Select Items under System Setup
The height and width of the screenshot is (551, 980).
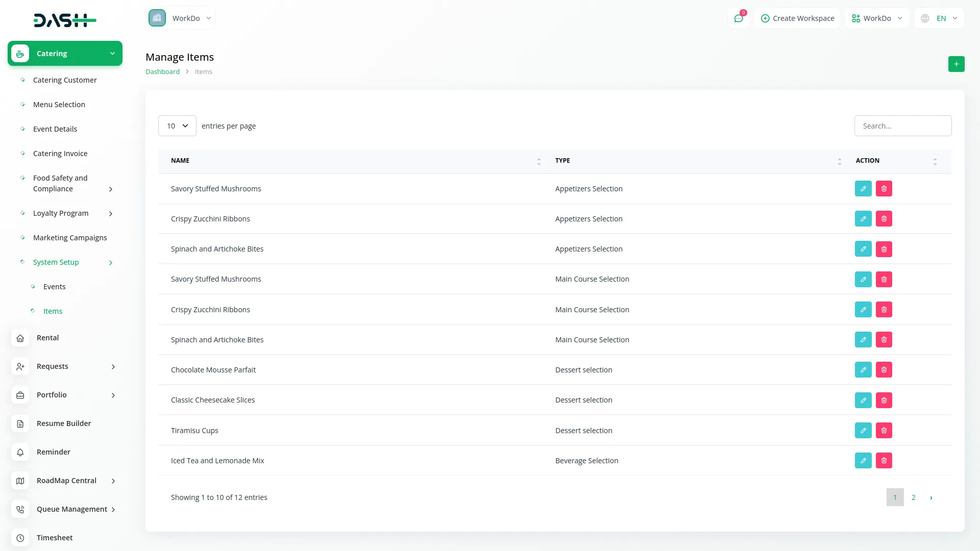tap(53, 311)
